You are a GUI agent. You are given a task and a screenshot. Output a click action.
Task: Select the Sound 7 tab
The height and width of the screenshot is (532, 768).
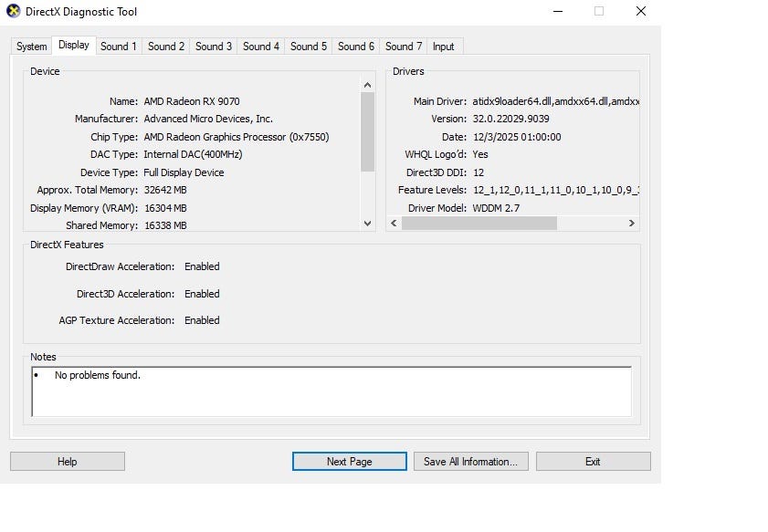[x=404, y=47]
